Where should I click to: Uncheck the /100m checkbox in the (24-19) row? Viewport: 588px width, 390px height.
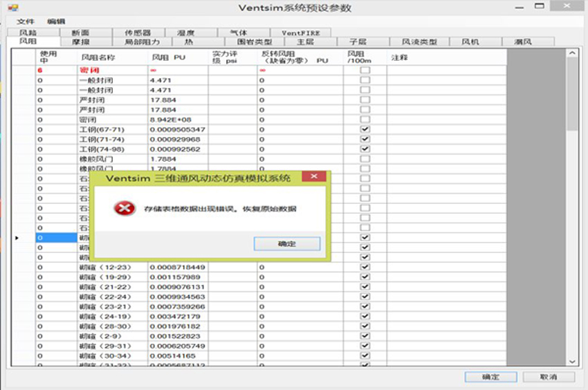click(365, 316)
